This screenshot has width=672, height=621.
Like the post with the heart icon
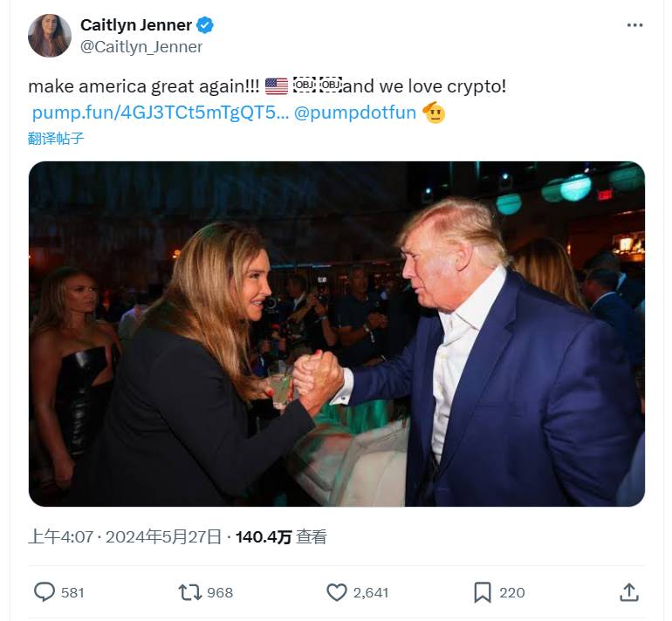[x=337, y=592]
